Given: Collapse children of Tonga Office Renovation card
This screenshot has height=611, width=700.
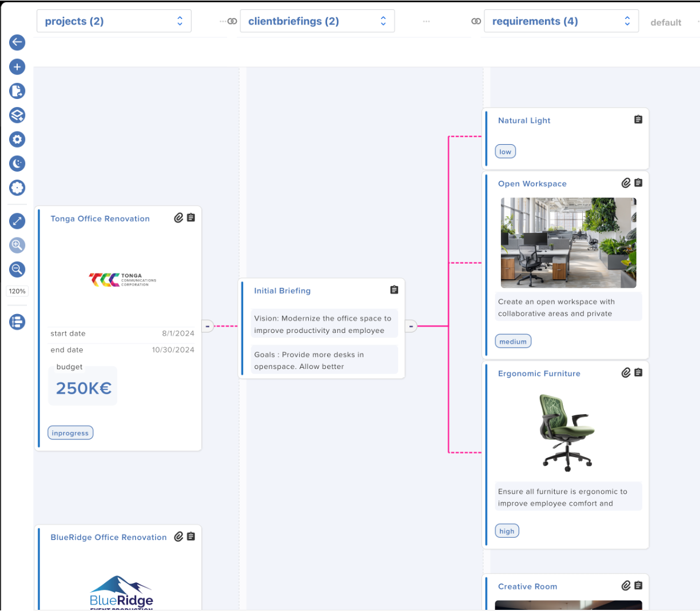Looking at the screenshot, I should point(208,326).
